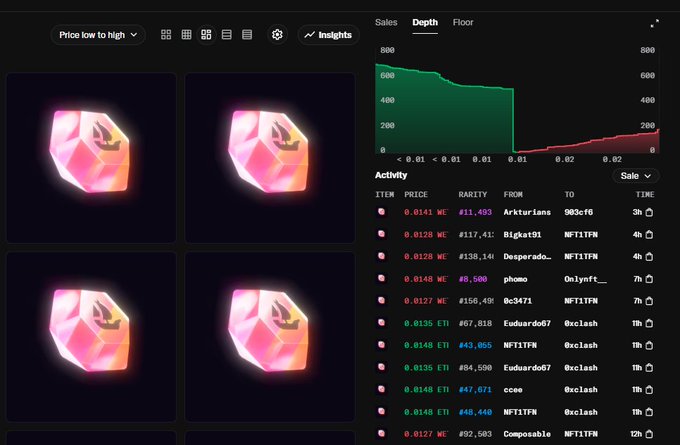Switch to the Sales tab
The height and width of the screenshot is (445, 680).
pyautogui.click(x=386, y=22)
